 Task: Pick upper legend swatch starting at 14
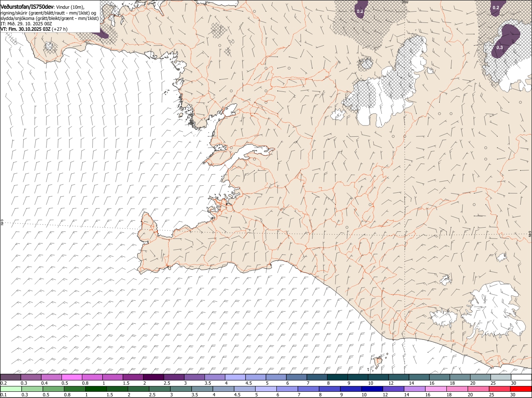(419, 377)
